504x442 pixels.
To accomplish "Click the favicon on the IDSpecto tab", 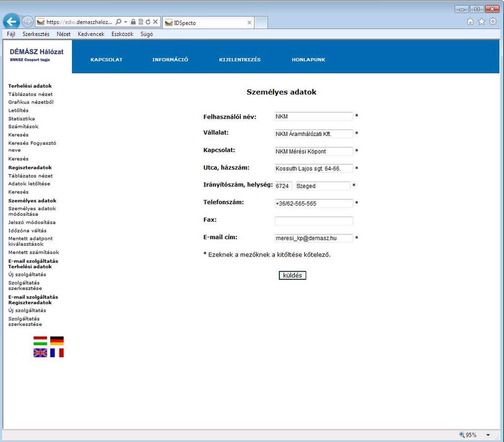I will click(169, 23).
